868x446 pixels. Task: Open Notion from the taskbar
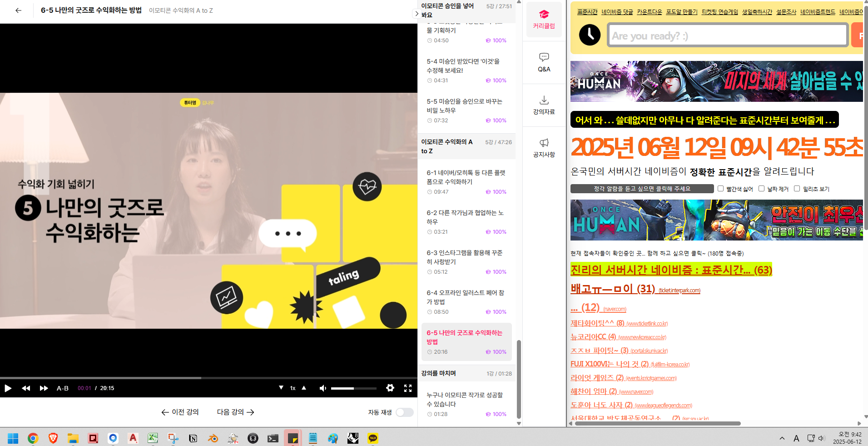point(193,438)
